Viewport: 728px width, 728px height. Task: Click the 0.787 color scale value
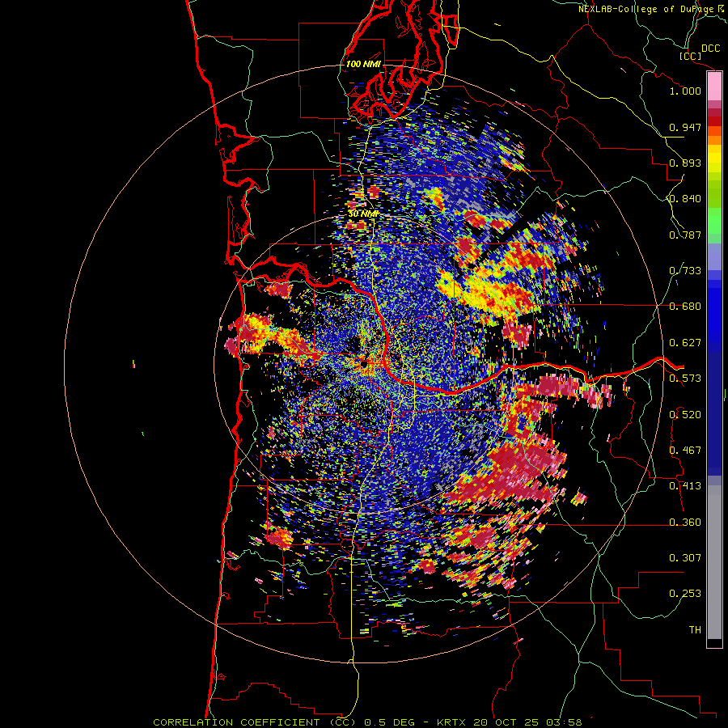(x=685, y=235)
